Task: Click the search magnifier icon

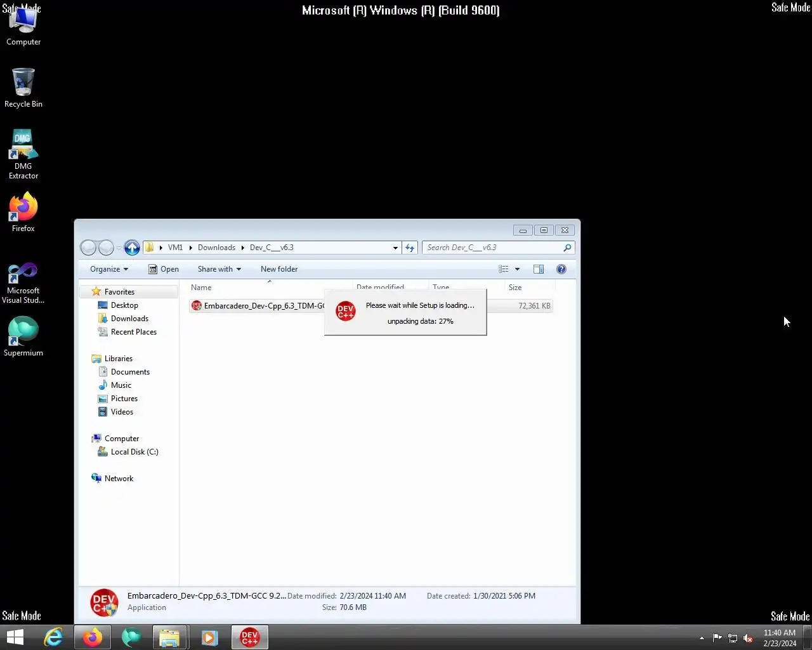Action: [567, 248]
